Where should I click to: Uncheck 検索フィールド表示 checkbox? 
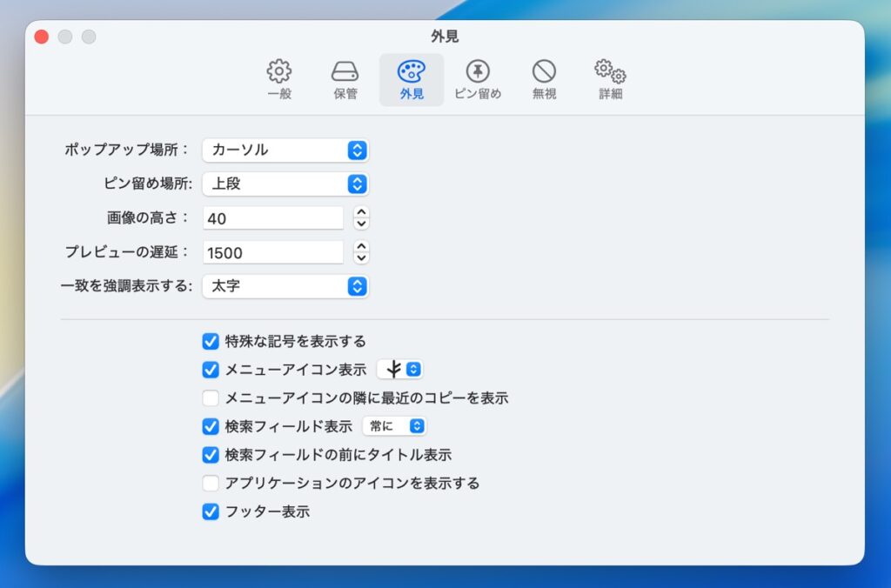(x=211, y=426)
